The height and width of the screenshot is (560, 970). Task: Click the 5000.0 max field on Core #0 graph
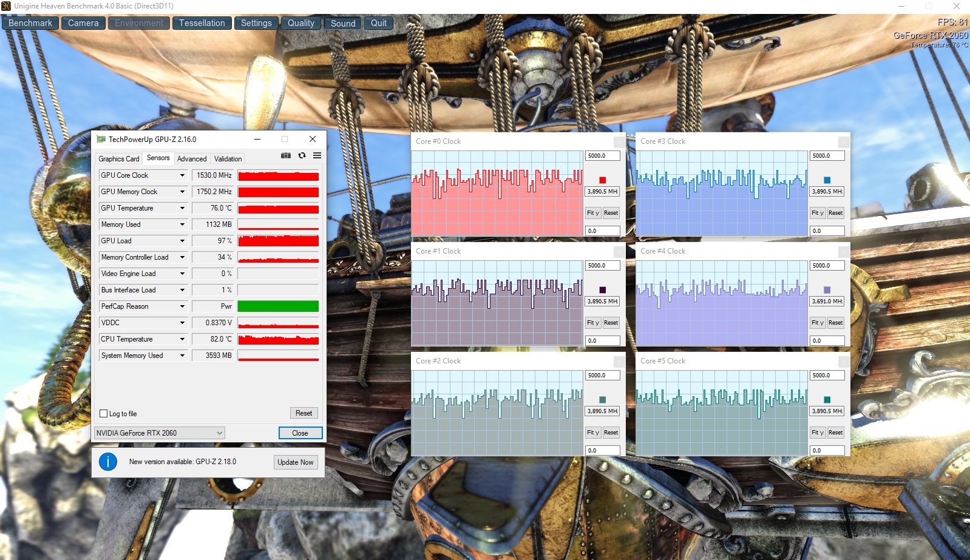pos(603,156)
